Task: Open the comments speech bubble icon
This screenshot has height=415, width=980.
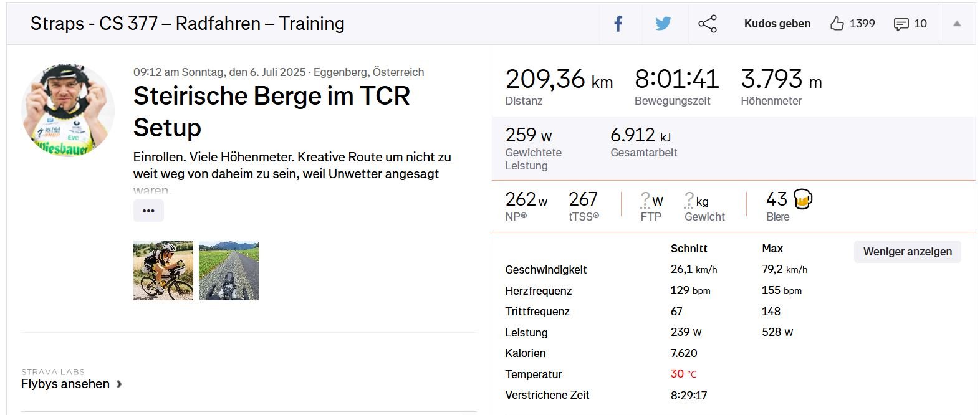Action: [x=901, y=24]
